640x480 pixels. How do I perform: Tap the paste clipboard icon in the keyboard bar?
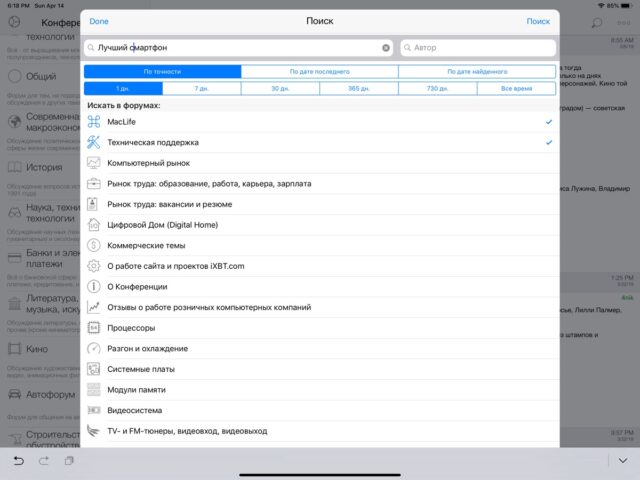pyautogui.click(x=69, y=461)
